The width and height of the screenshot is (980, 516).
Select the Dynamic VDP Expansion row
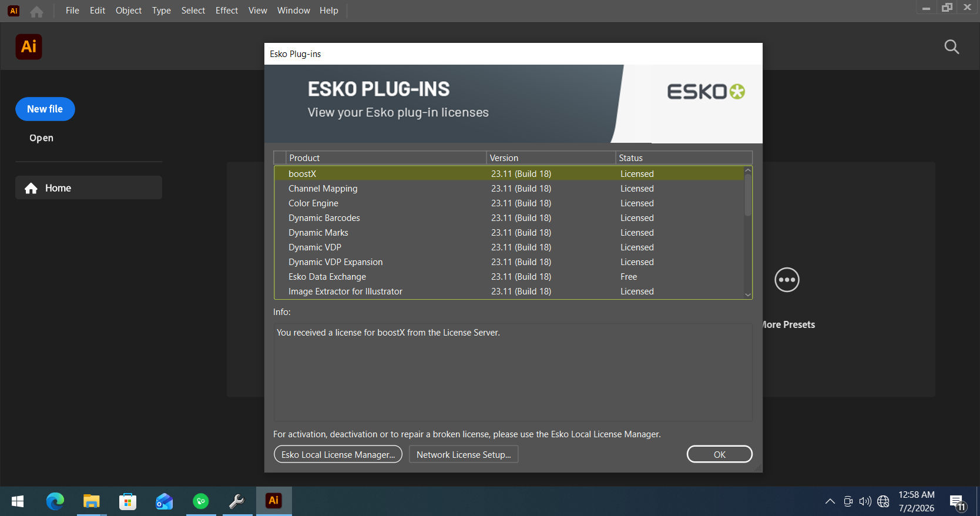tap(509, 262)
